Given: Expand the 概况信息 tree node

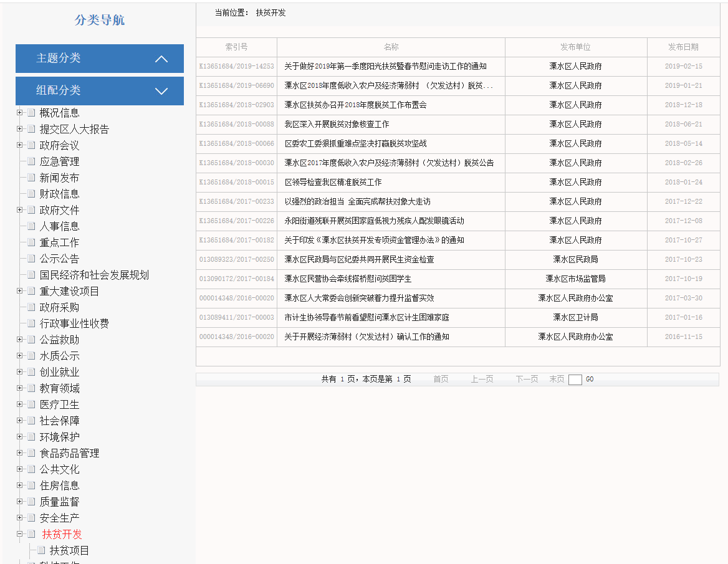Looking at the screenshot, I should [x=20, y=113].
